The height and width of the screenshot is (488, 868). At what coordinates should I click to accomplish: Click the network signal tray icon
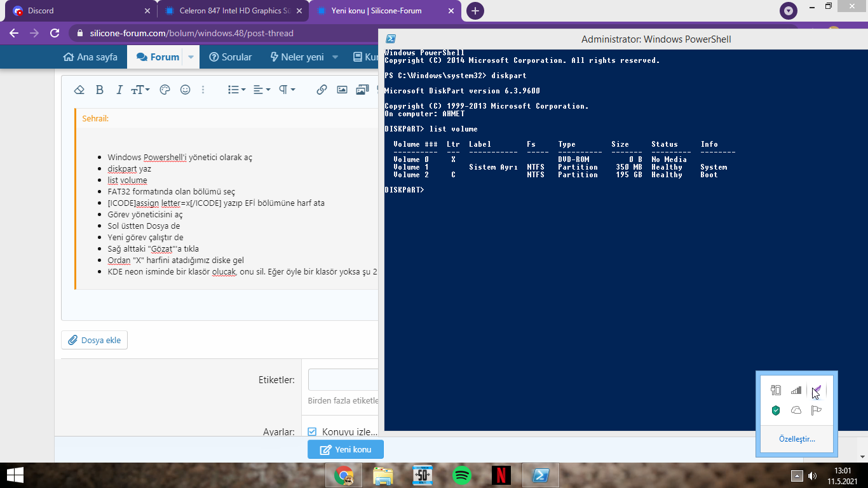point(796,390)
